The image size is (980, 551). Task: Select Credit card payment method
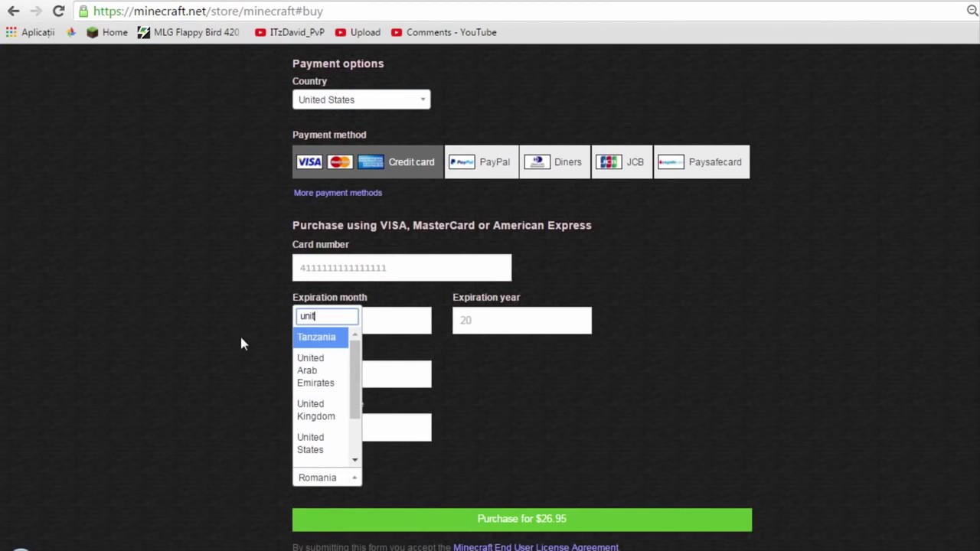tap(367, 161)
